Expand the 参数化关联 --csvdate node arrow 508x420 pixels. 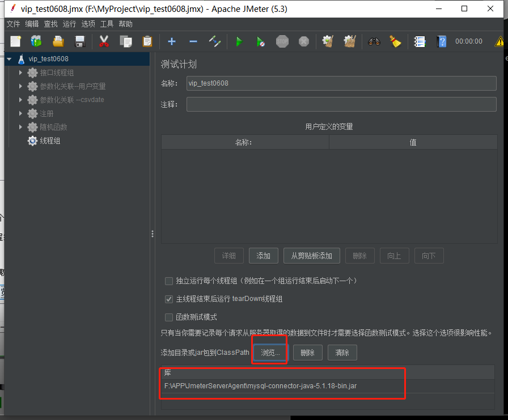point(20,100)
